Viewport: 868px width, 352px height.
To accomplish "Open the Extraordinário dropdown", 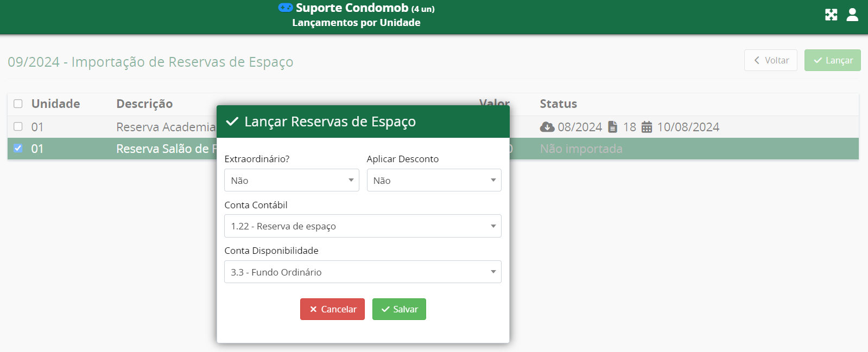I will pyautogui.click(x=292, y=180).
